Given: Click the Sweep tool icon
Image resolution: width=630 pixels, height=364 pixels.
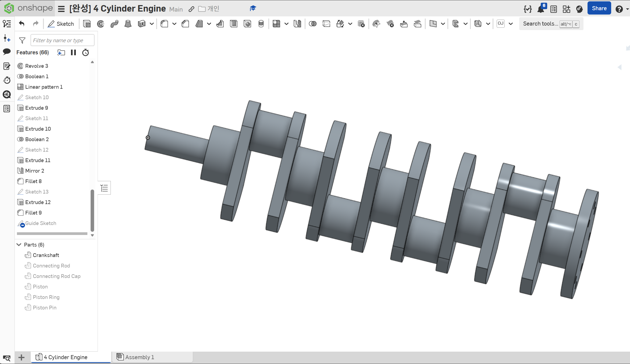Looking at the screenshot, I should (114, 24).
